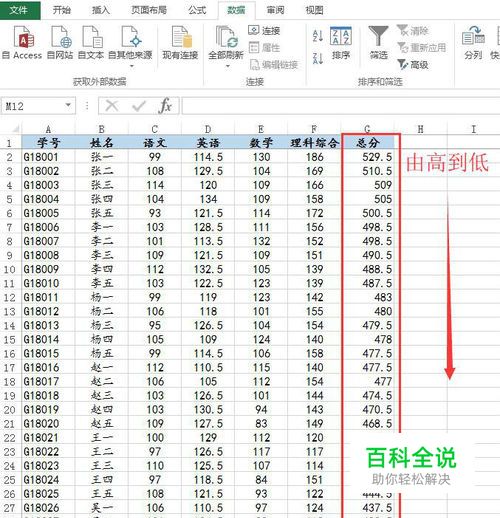Screen dimensions: 500x518
Task: Select cell with name 赵五
Action: (x=102, y=423)
